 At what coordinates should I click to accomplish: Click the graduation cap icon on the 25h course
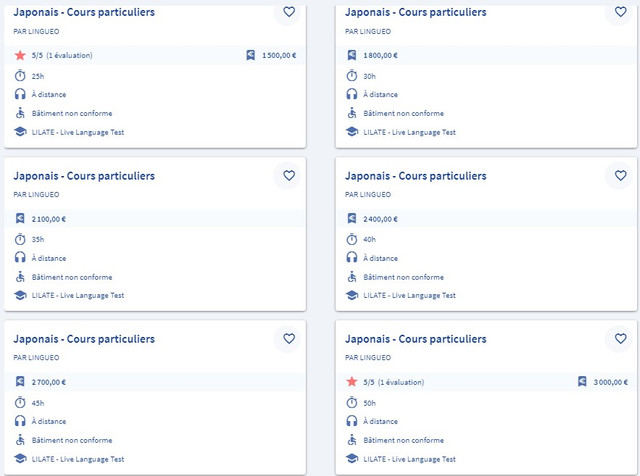pyautogui.click(x=20, y=131)
